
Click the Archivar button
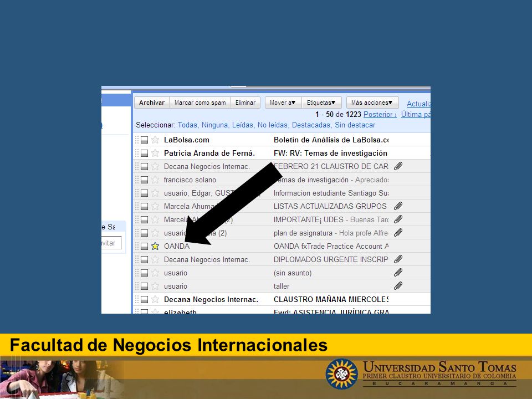click(x=152, y=103)
